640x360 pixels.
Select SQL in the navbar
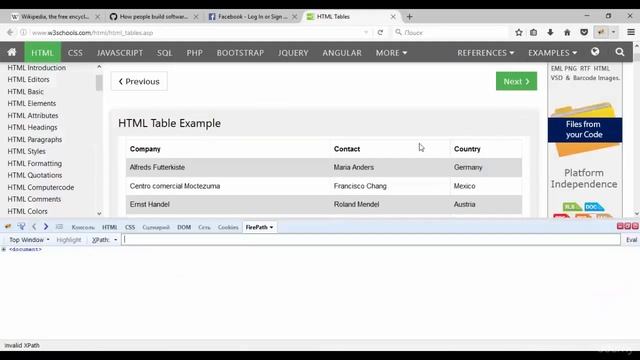point(164,53)
